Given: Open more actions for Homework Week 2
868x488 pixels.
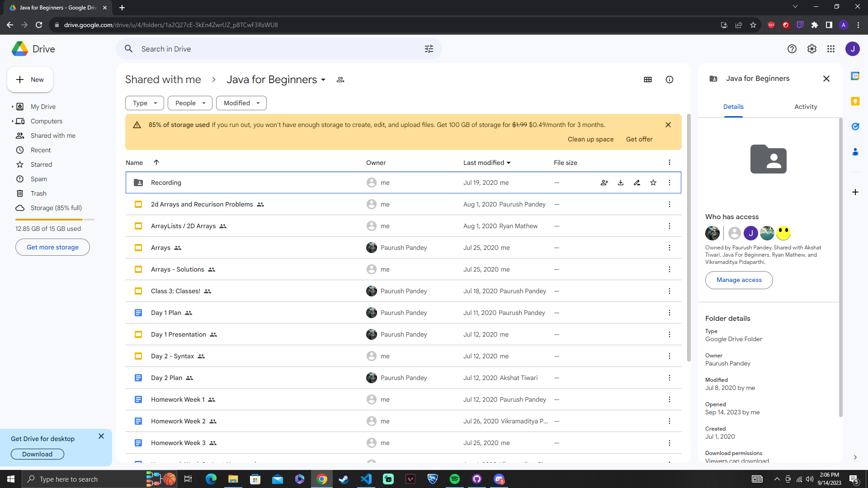Looking at the screenshot, I should (670, 421).
